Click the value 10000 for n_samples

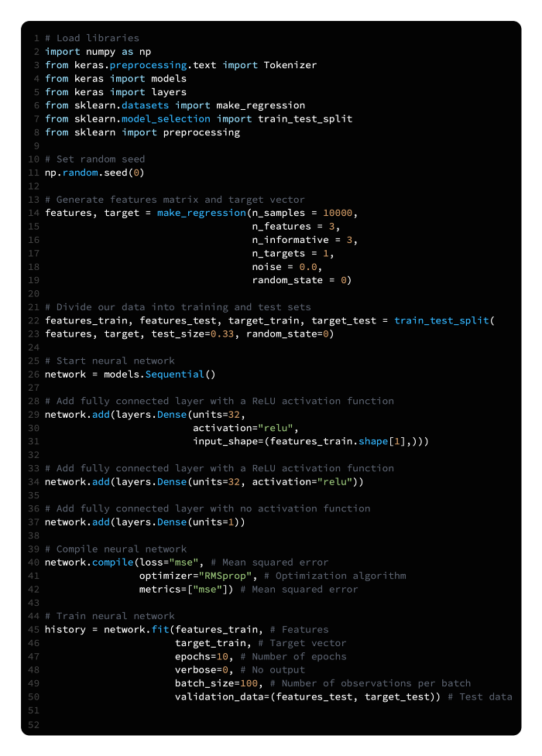338,213
